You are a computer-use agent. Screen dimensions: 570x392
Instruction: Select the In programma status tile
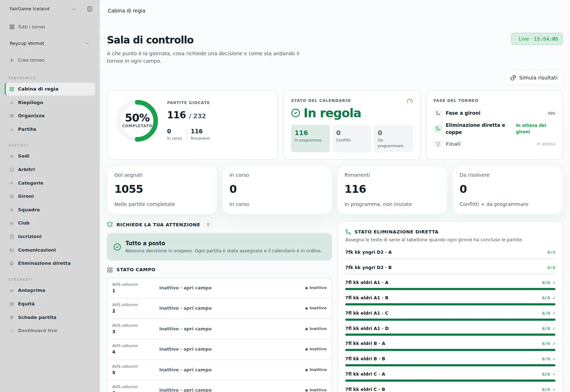(x=310, y=138)
